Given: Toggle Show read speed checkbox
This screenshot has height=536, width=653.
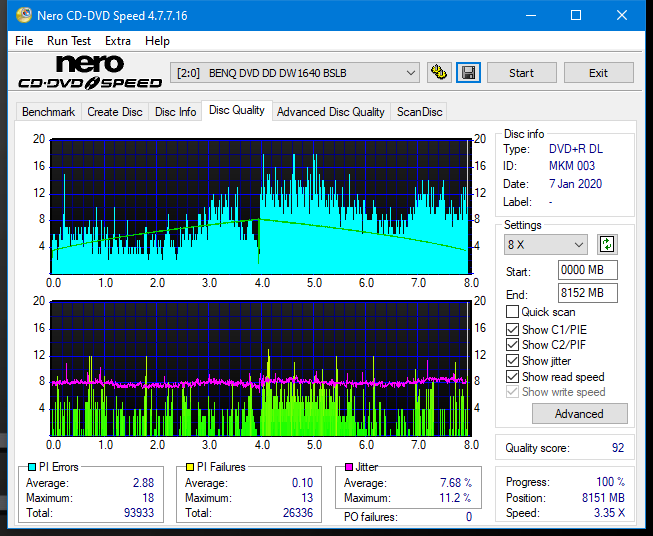Looking at the screenshot, I should [x=512, y=376].
